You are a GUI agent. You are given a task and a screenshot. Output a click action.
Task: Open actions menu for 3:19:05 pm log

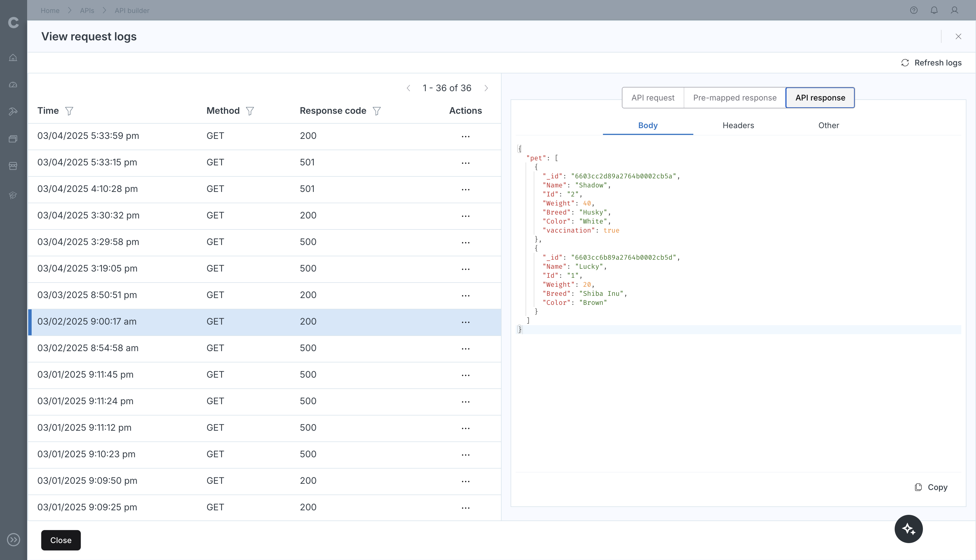(x=465, y=269)
